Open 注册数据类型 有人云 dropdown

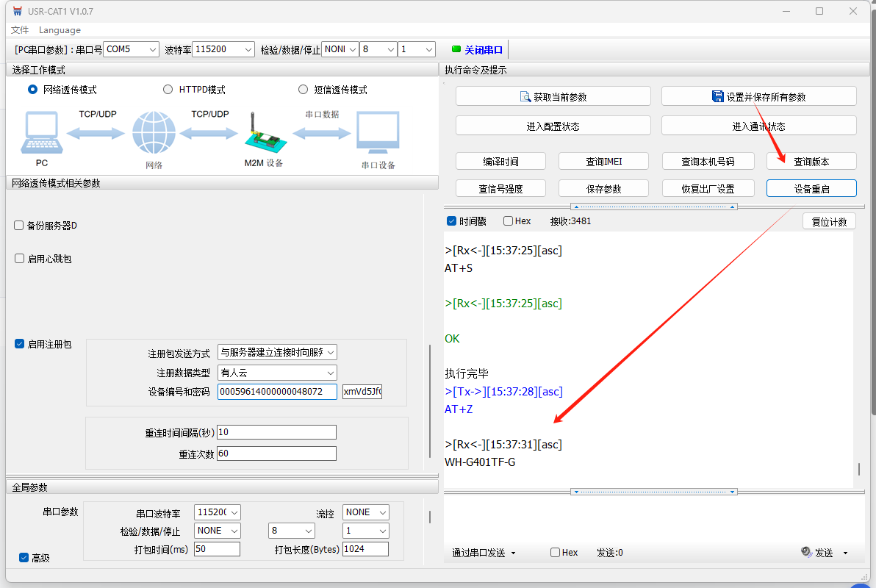click(277, 373)
